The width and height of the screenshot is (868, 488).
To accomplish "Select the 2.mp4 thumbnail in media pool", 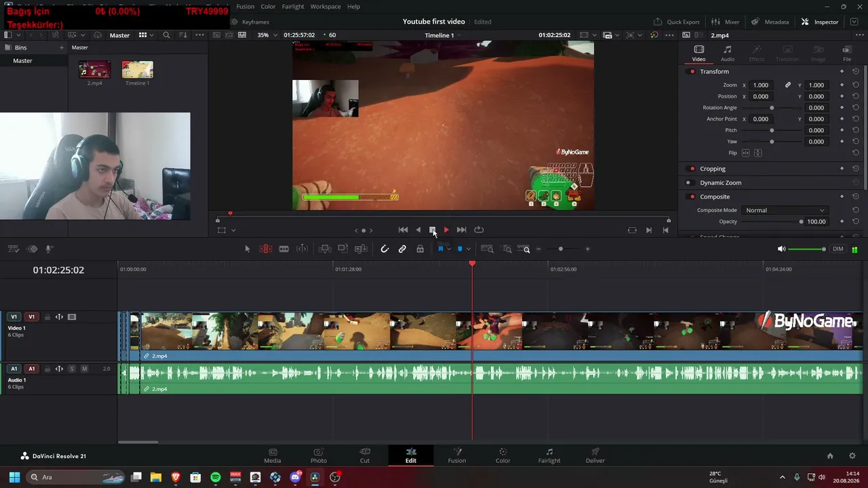I will pos(95,70).
